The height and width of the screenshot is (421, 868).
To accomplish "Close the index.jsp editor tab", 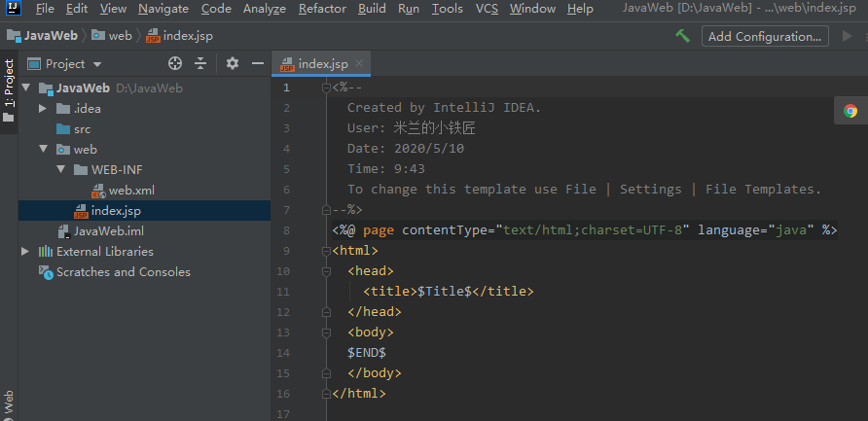I will (x=359, y=63).
